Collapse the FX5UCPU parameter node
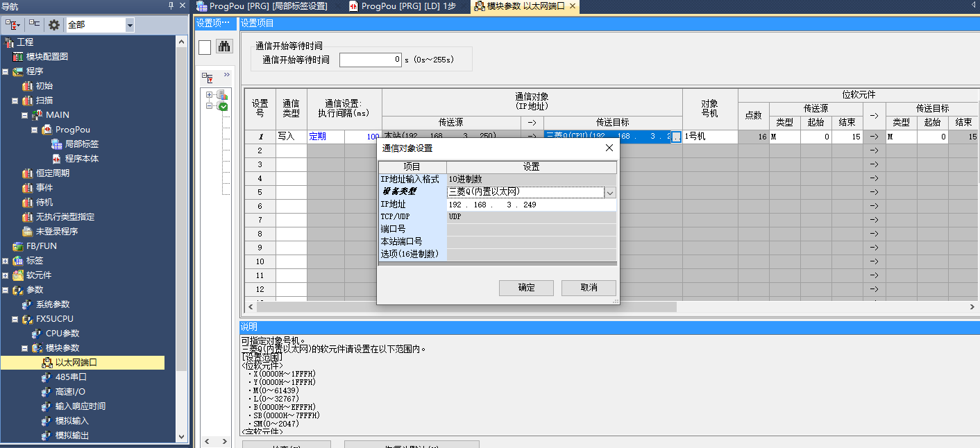The image size is (980, 448). (15, 319)
